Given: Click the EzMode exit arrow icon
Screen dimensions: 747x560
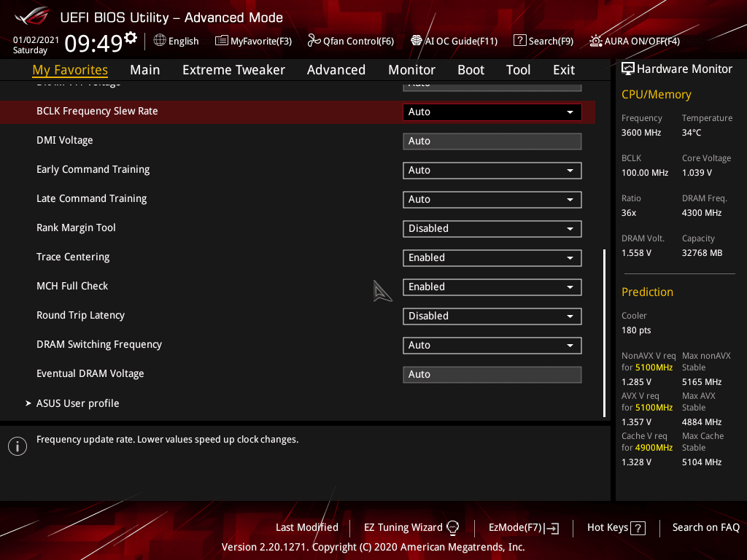Looking at the screenshot, I should [x=553, y=528].
